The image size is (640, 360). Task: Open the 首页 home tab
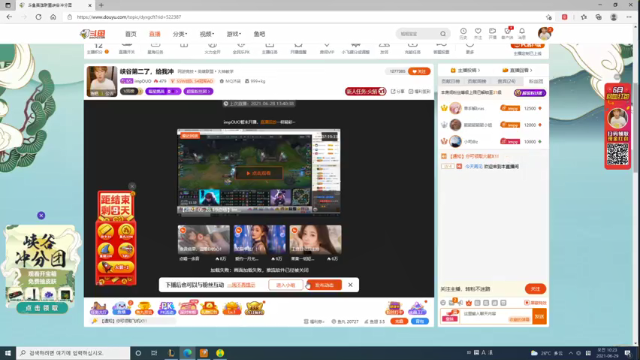coord(131,34)
